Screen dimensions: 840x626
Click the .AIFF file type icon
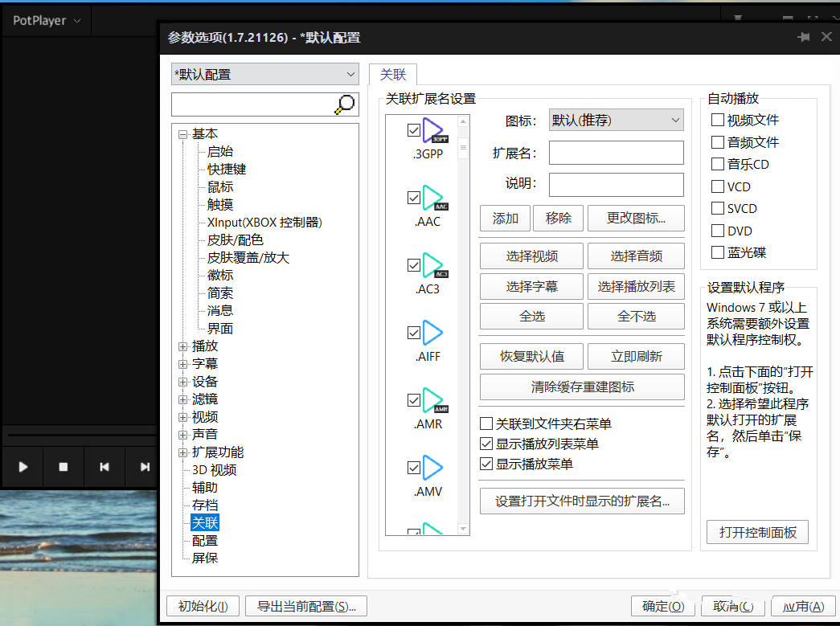(432, 333)
